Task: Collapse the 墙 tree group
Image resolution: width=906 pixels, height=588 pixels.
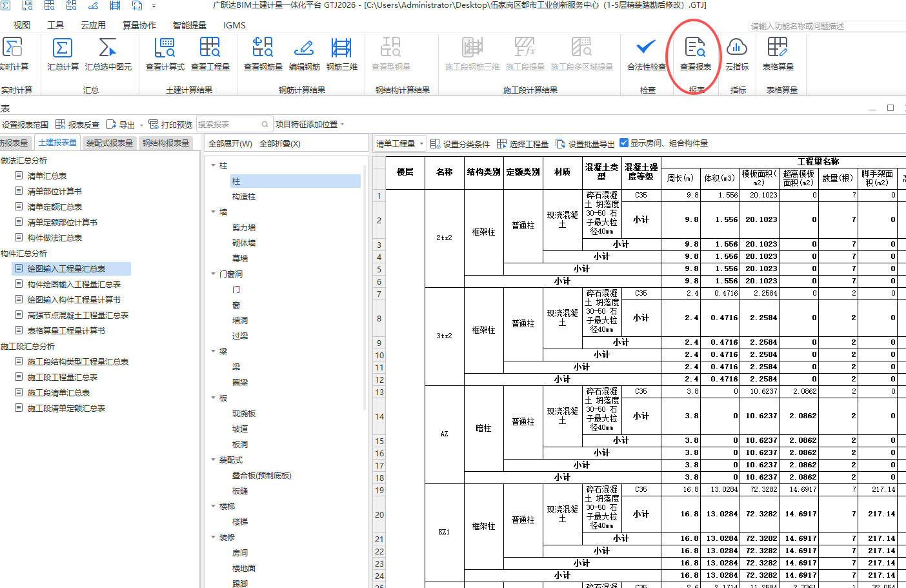Action: click(x=214, y=212)
